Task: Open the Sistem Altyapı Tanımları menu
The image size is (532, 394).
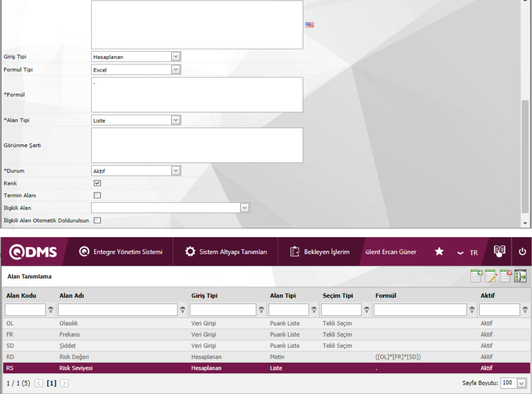Action: tap(226, 252)
